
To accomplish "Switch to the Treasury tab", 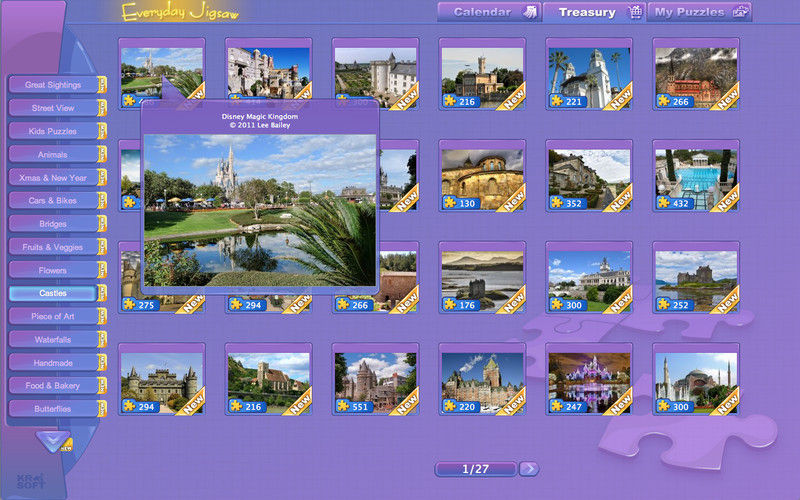I will [x=594, y=12].
